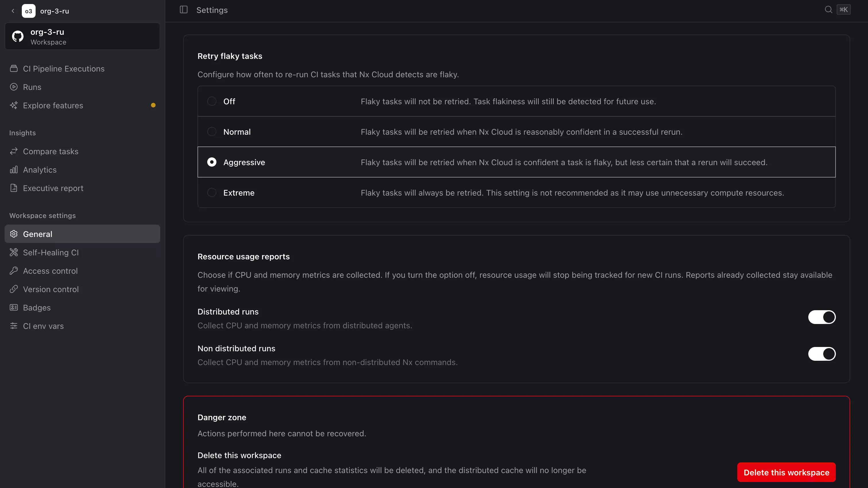This screenshot has width=868, height=488.
Task: Toggle the sidebar panel icon
Action: click(x=184, y=10)
